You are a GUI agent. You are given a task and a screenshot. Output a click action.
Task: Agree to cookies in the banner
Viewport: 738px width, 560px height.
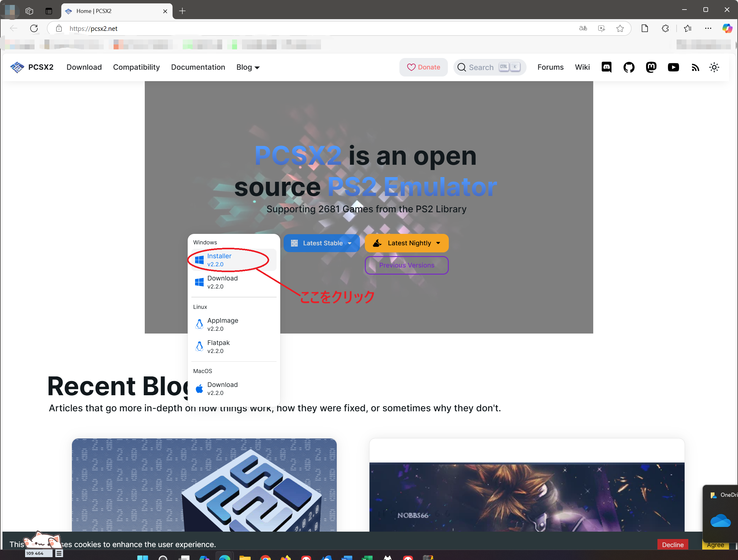(x=715, y=545)
